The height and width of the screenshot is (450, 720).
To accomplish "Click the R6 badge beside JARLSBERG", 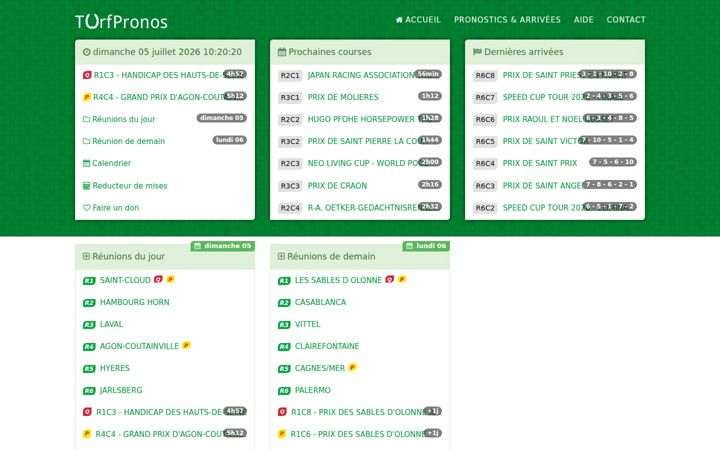I will [x=89, y=391].
